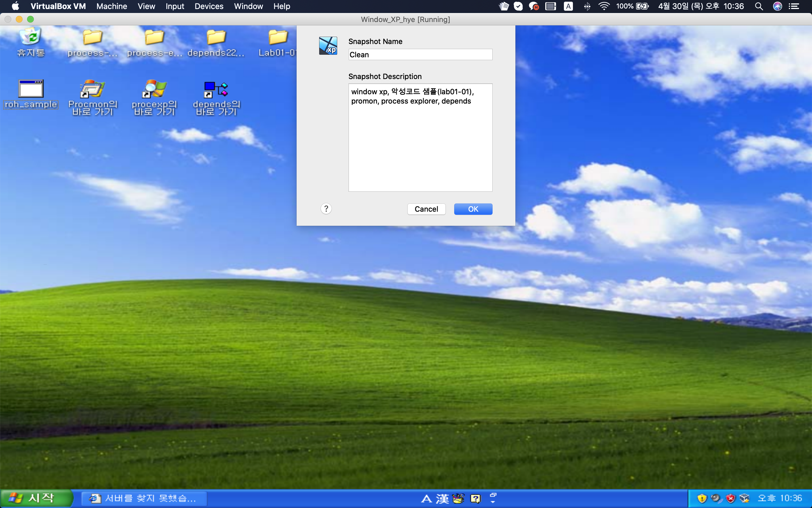812x508 pixels.
Task: Open Spotlight search magnifier icon
Action: (759, 6)
